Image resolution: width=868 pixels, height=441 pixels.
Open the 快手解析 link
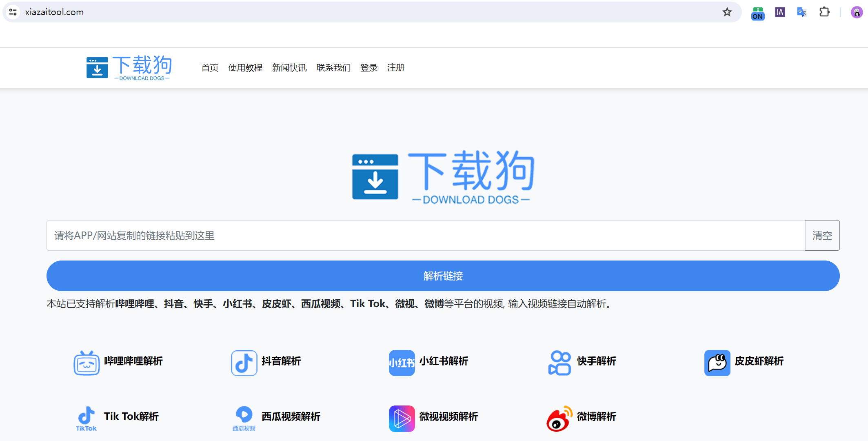[x=596, y=361]
